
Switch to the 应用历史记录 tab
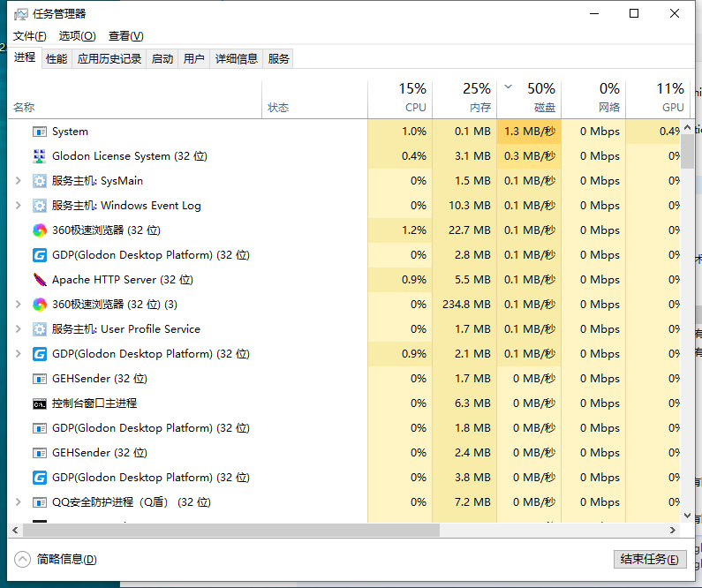(x=109, y=58)
